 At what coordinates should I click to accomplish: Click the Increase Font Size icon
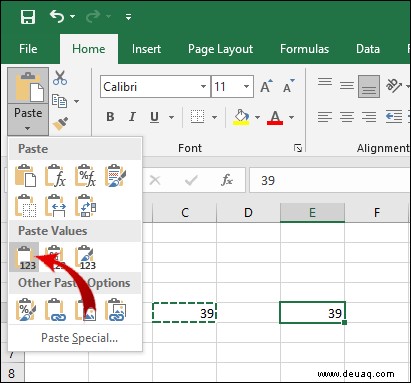[266, 86]
